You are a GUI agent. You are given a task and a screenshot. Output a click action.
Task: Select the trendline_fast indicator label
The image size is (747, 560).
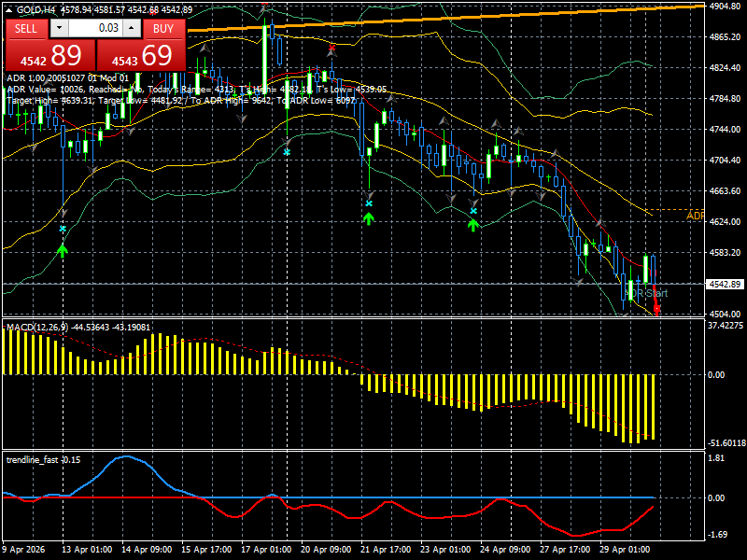click(33, 459)
